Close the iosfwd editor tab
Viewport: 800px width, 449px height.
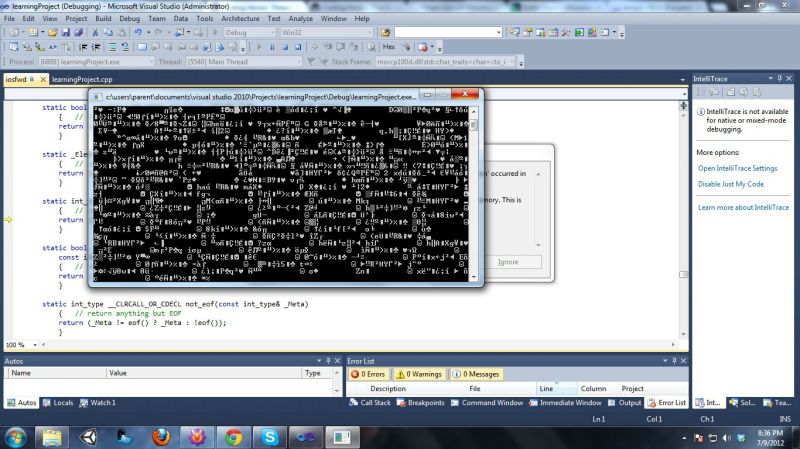(43, 79)
